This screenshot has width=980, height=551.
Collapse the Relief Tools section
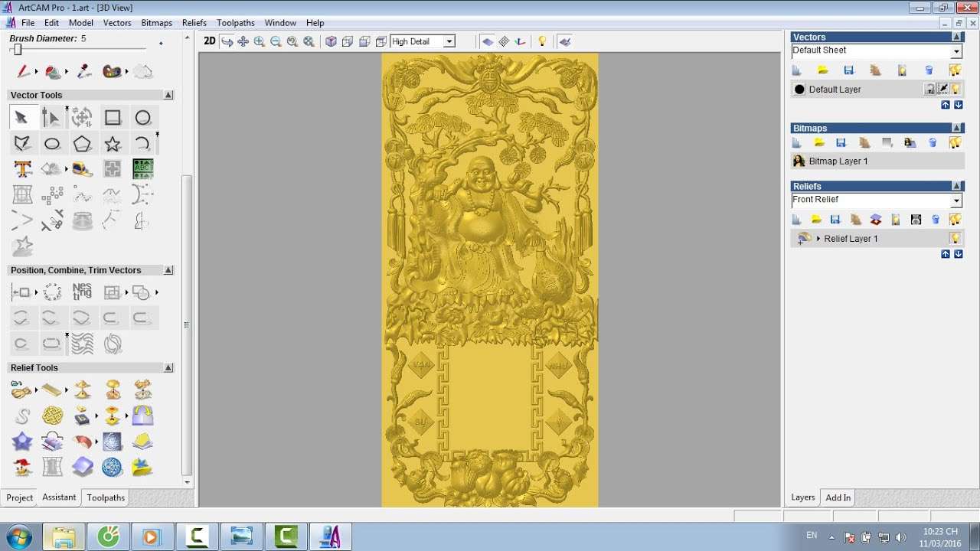[168, 367]
